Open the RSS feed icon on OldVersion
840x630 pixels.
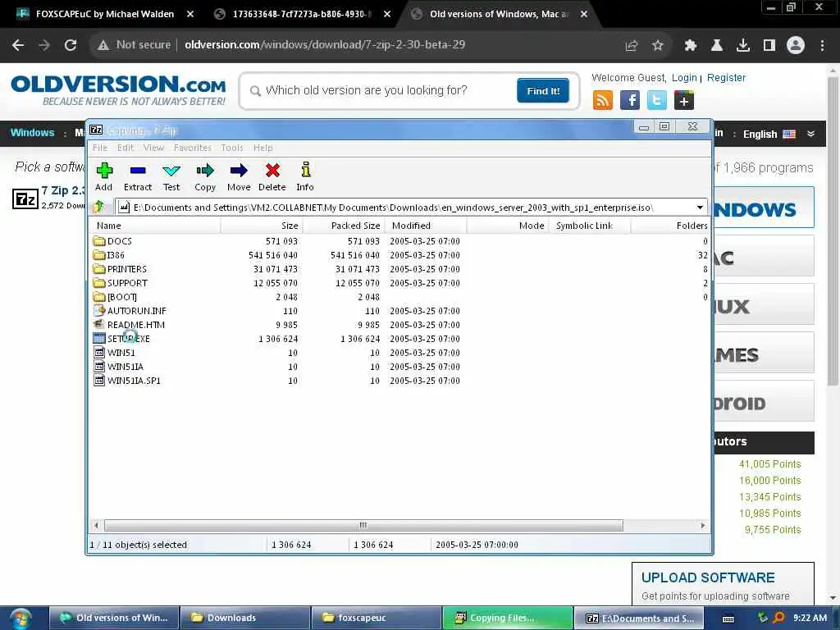pos(603,100)
